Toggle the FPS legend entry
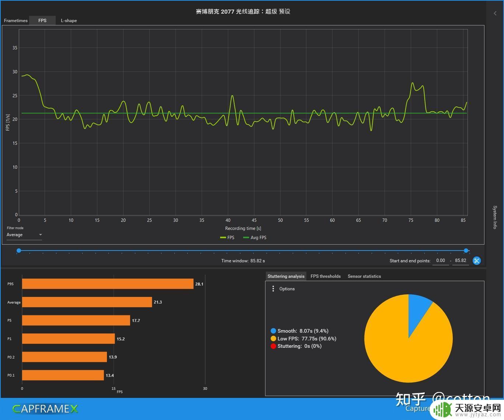 [x=227, y=238]
